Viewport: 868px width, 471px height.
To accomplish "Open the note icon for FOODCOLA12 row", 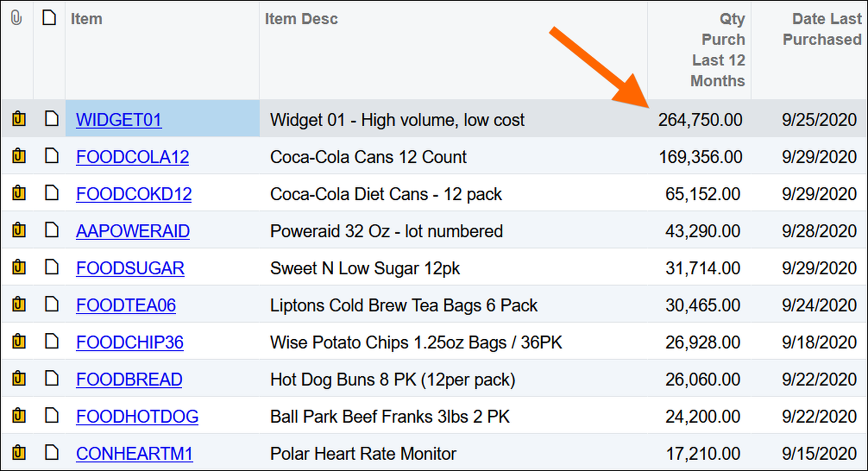I will 51,156.
